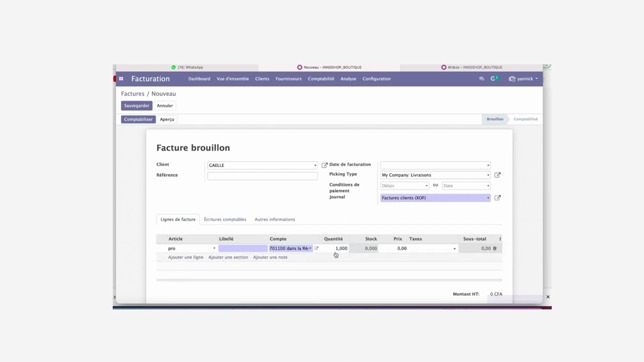The width and height of the screenshot is (644, 362).
Task: Click the Compte column header
Action: [x=278, y=239]
